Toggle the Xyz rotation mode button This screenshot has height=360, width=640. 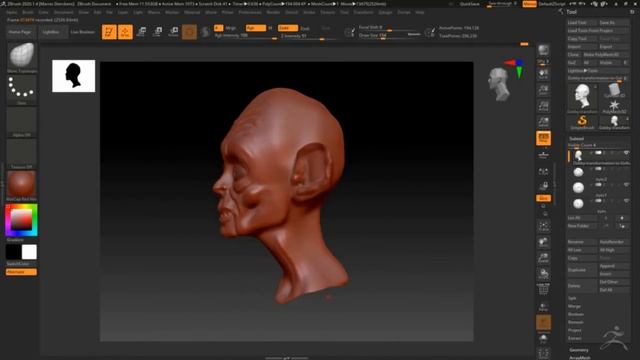click(x=543, y=198)
